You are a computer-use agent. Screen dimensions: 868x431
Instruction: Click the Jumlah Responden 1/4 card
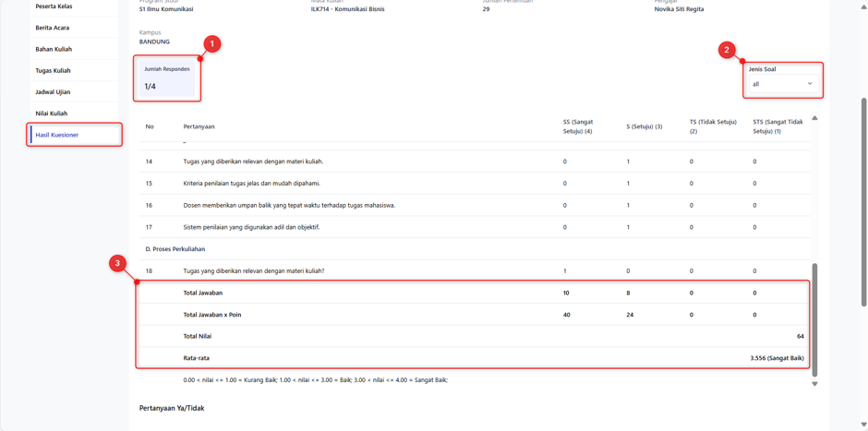click(166, 78)
